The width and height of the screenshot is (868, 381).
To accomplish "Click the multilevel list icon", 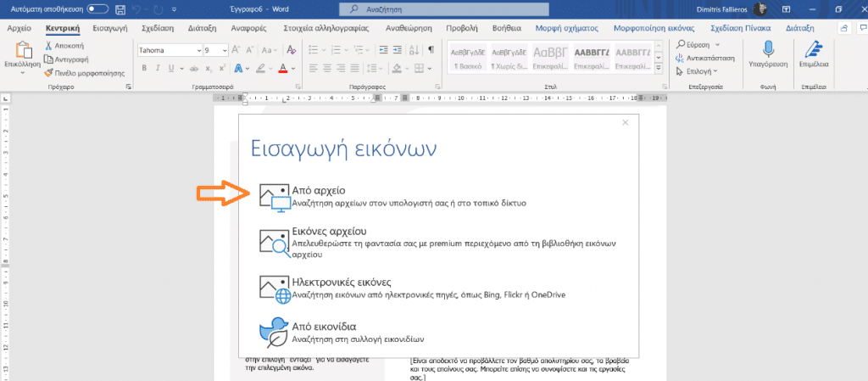I will click(357, 50).
